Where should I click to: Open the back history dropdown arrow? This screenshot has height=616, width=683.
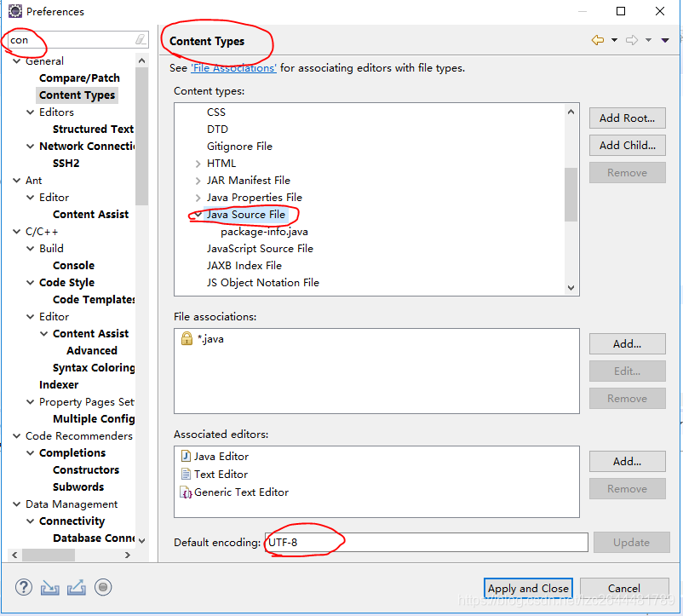[614, 40]
